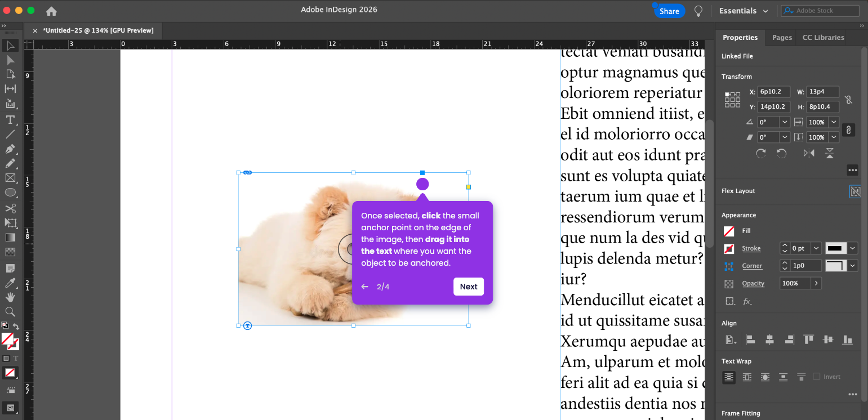Set the reference point locator grid
This screenshot has height=420, width=868.
732,100
